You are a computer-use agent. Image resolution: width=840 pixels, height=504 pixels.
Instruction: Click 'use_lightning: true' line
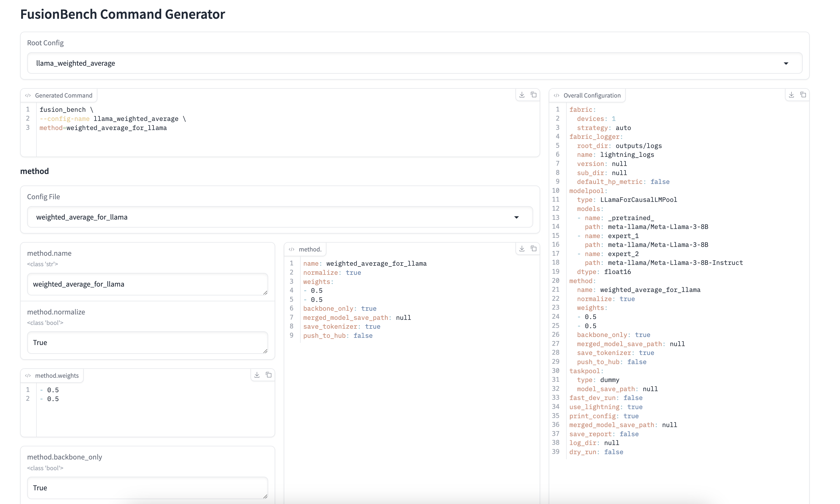[x=606, y=407]
